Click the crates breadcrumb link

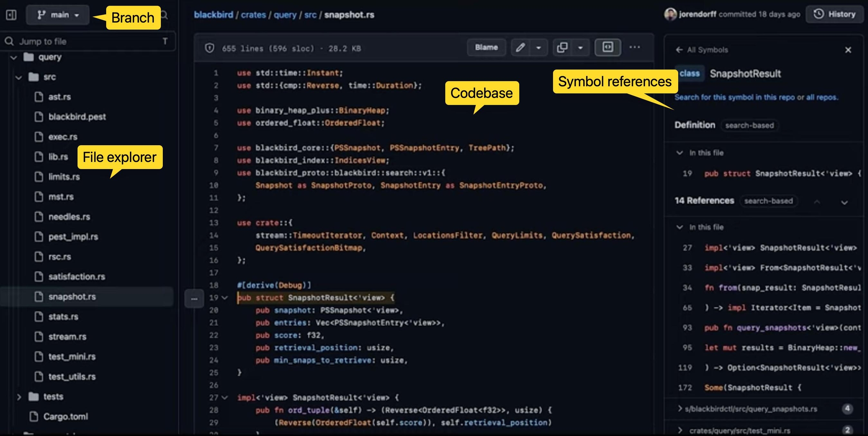(253, 15)
